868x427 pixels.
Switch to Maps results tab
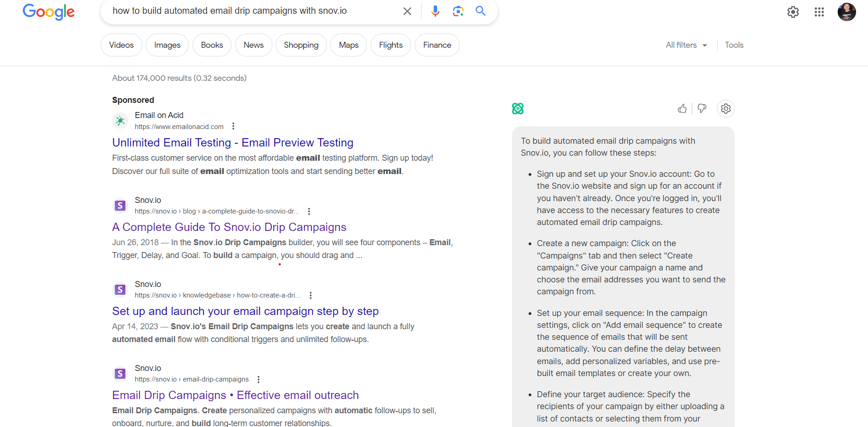pyautogui.click(x=349, y=45)
